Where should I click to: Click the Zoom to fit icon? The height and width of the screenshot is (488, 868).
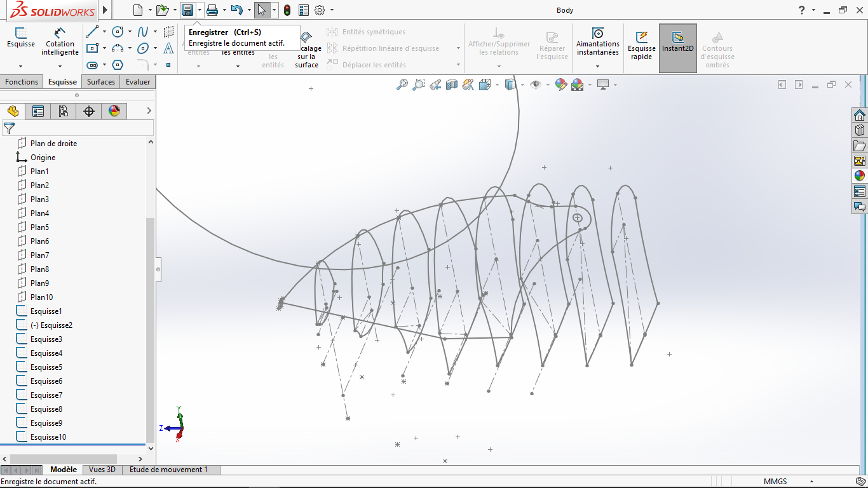coord(402,85)
